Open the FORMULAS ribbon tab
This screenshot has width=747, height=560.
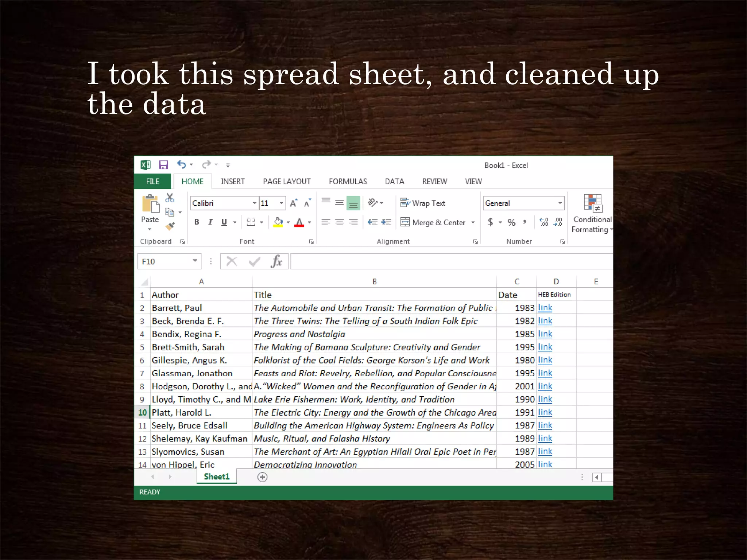[348, 182]
